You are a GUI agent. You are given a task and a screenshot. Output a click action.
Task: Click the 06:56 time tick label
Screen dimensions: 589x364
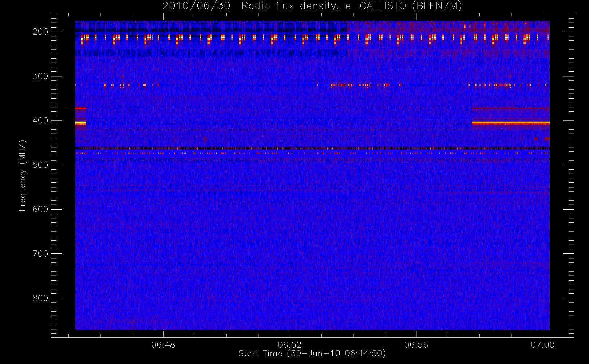[x=416, y=345]
